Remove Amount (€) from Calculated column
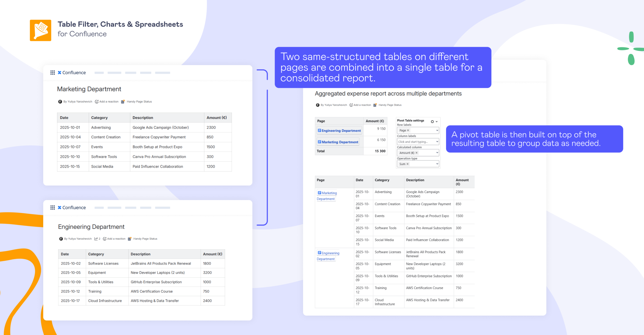This screenshot has height=335, width=644. [416, 153]
